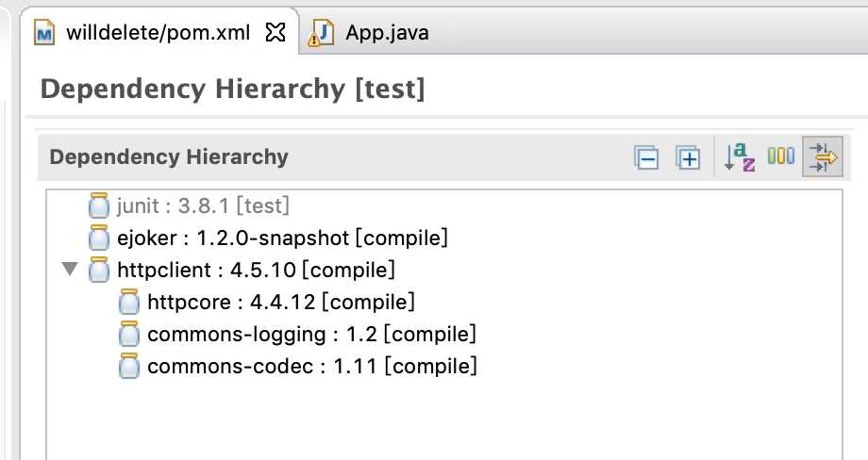Image resolution: width=868 pixels, height=460 pixels.
Task: Sort dependencies alphabetically with a-z icon
Action: click(x=740, y=157)
